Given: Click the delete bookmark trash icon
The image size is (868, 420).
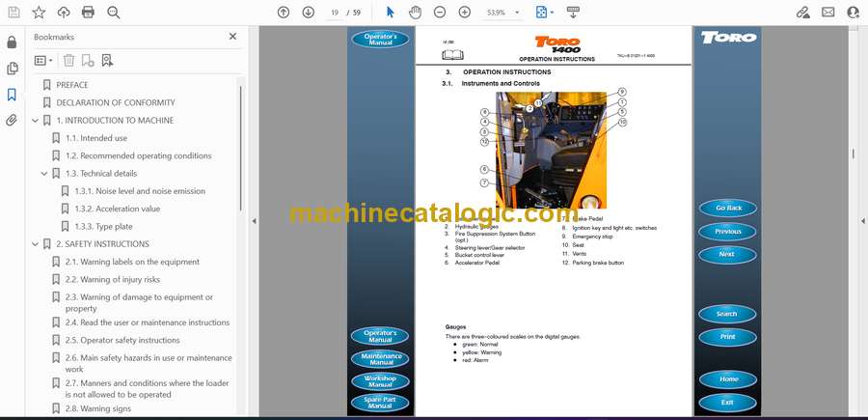Looking at the screenshot, I should (x=68, y=61).
